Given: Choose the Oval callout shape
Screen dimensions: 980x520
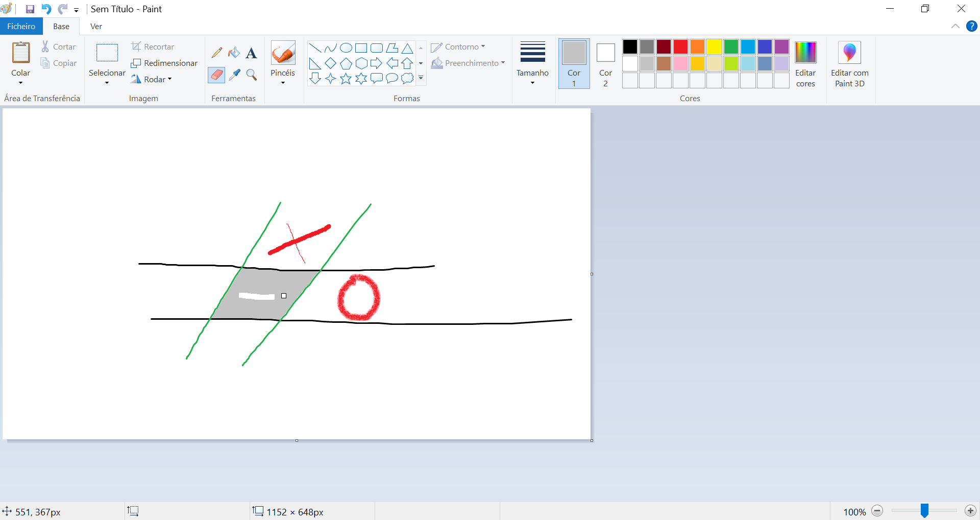Looking at the screenshot, I should pos(392,78).
